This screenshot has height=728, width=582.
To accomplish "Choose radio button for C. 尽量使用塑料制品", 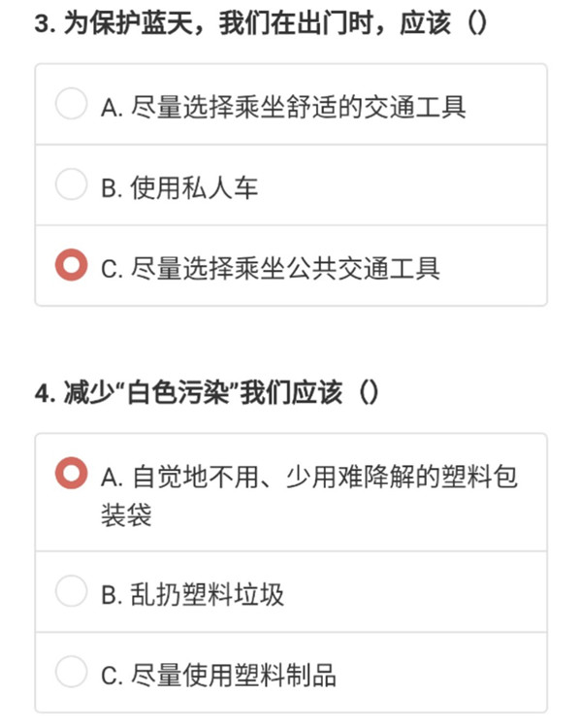I will click(x=71, y=672).
